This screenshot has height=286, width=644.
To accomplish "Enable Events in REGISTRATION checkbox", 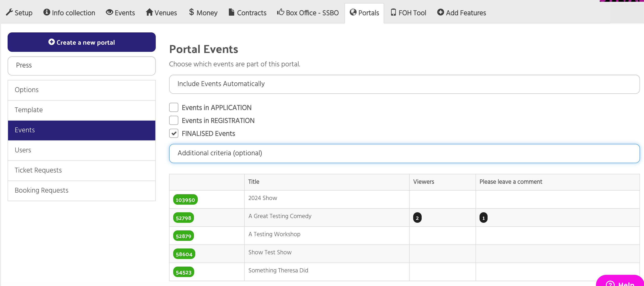I will pos(174,120).
